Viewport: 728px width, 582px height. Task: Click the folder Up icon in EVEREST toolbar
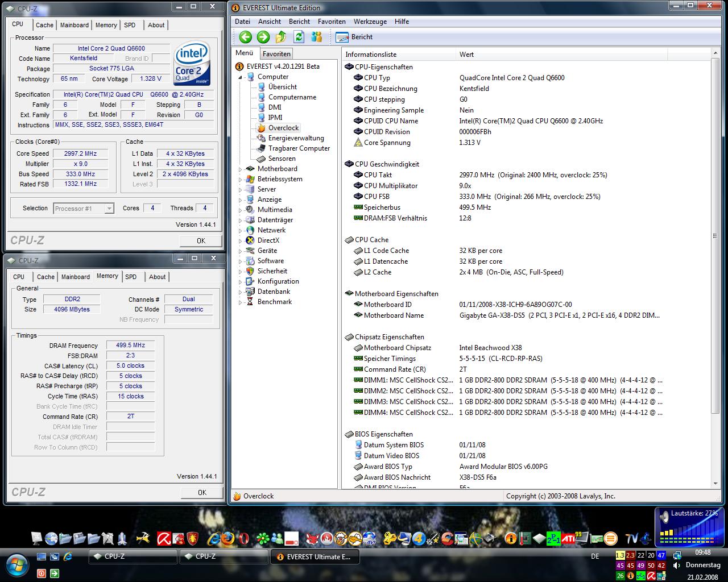(x=280, y=37)
